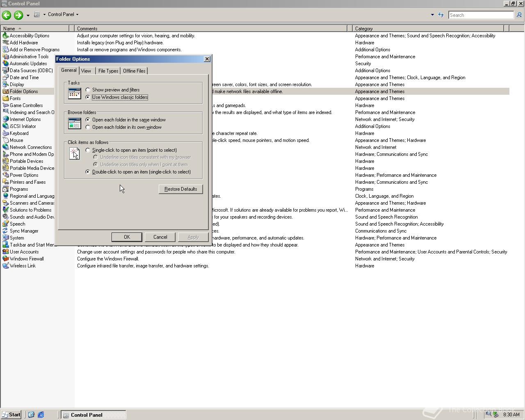This screenshot has width=525, height=420.
Task: Click the System icon
Action: point(5,238)
